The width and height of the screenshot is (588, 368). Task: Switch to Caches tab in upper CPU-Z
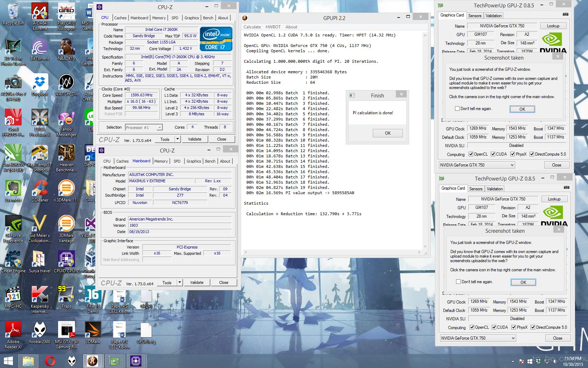point(120,18)
